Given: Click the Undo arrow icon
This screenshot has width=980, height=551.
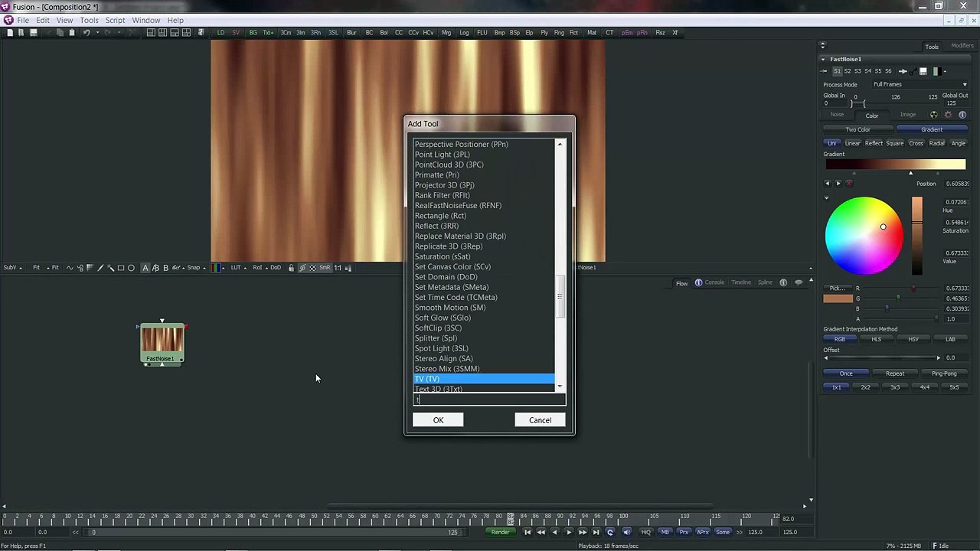Looking at the screenshot, I should coord(87,33).
